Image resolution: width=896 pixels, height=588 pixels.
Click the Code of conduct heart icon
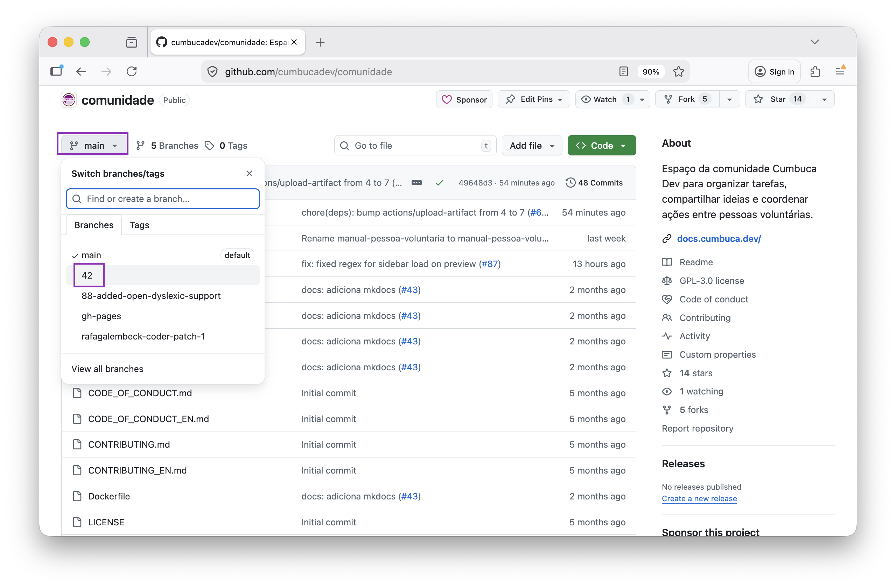667,300
